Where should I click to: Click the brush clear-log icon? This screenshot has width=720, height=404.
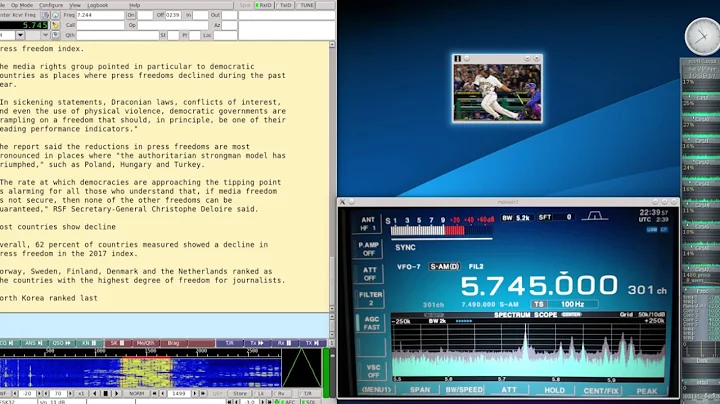55,25
